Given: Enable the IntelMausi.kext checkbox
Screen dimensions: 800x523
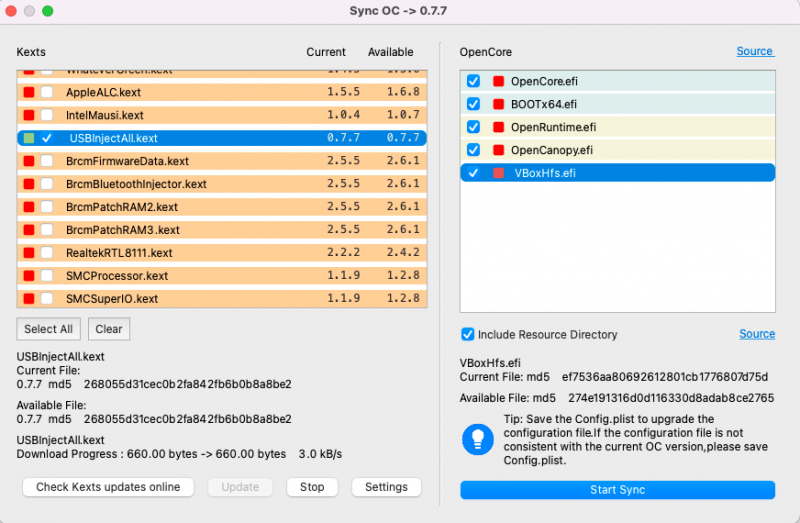Looking at the screenshot, I should coord(47,115).
